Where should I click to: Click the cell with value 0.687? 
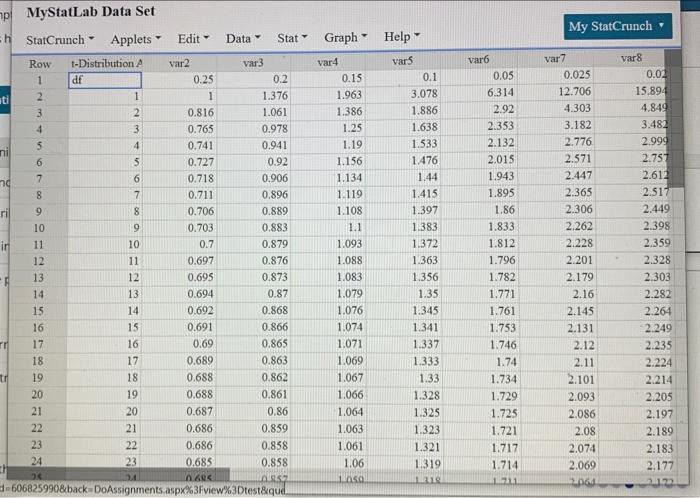coord(179,411)
